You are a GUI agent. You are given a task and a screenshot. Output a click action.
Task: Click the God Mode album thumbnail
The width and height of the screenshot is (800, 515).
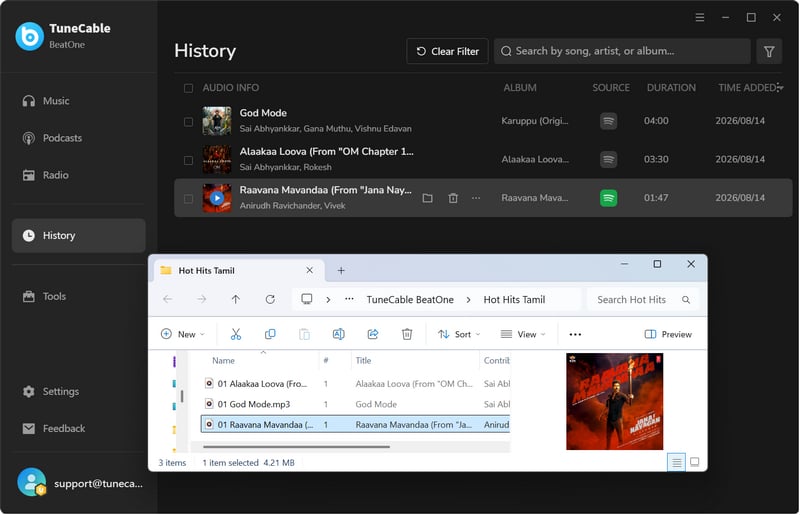[217, 121]
